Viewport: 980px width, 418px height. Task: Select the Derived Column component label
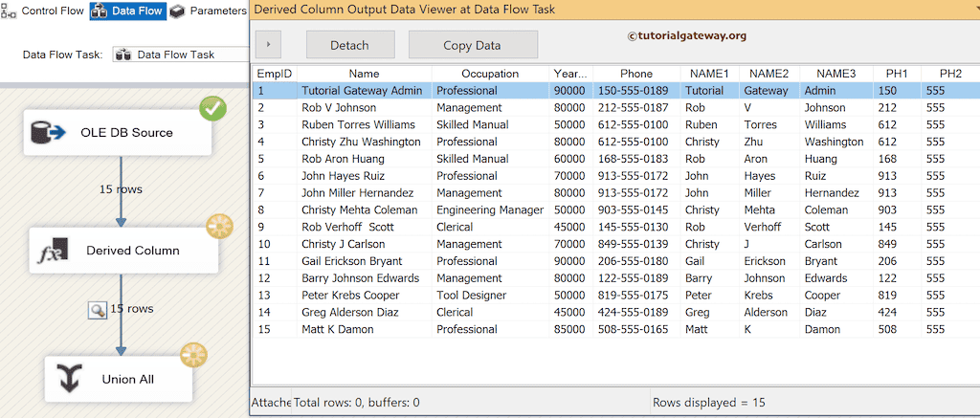coord(133,251)
